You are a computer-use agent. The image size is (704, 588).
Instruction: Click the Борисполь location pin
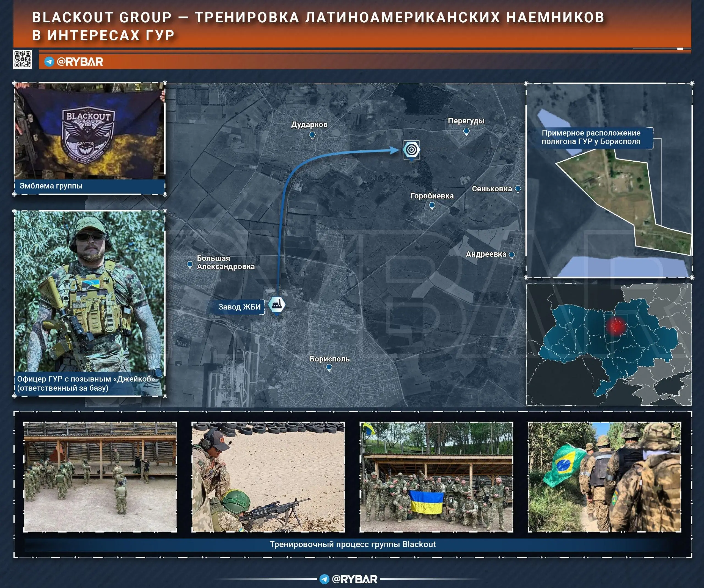pyautogui.click(x=329, y=368)
